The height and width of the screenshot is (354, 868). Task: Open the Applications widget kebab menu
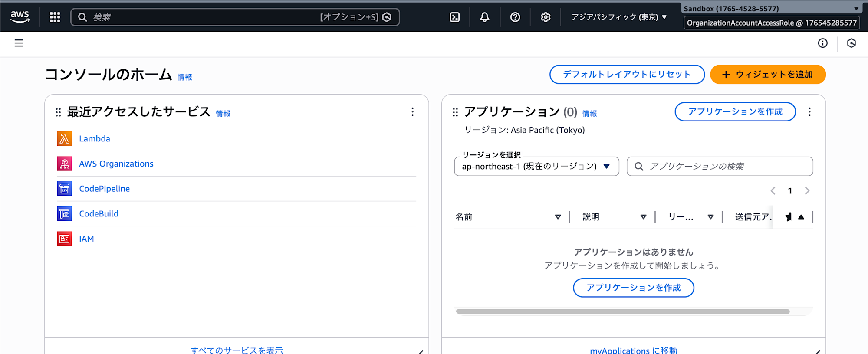(809, 112)
